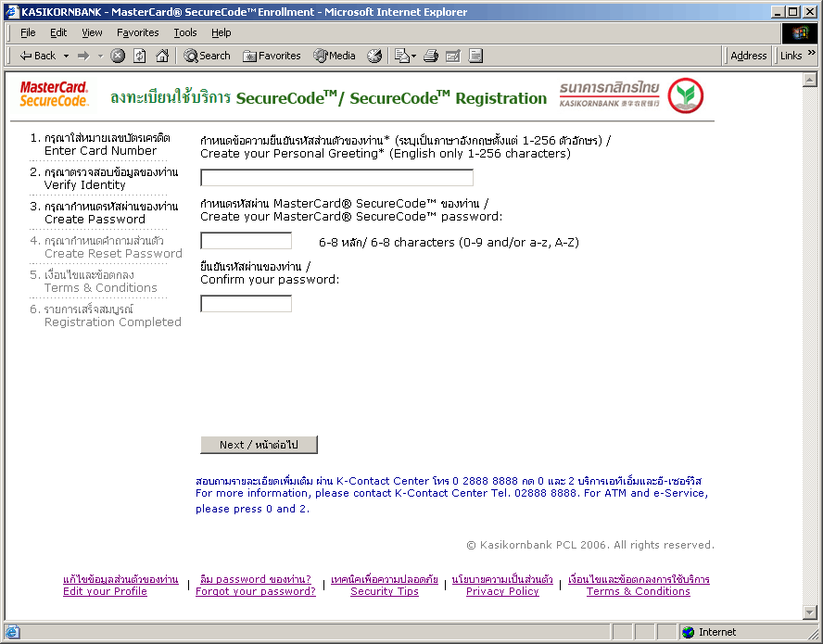
Task: Click the Next button
Action: pos(259,445)
